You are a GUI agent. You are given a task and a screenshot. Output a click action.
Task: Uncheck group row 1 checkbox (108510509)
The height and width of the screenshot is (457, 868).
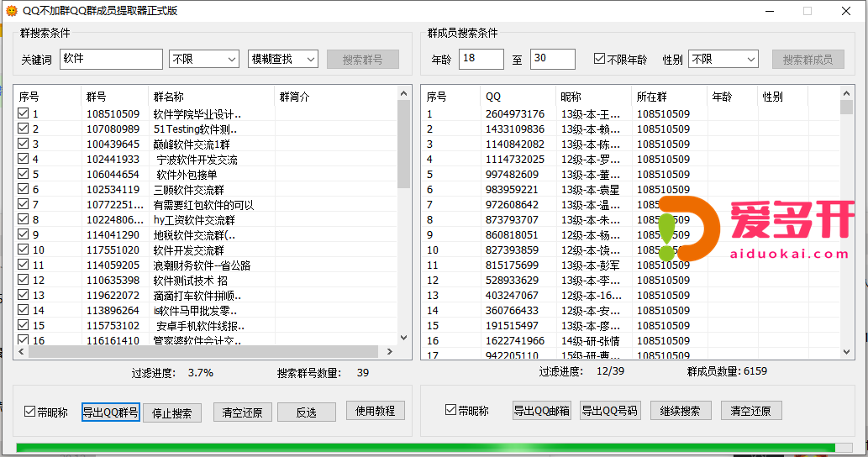(24, 113)
